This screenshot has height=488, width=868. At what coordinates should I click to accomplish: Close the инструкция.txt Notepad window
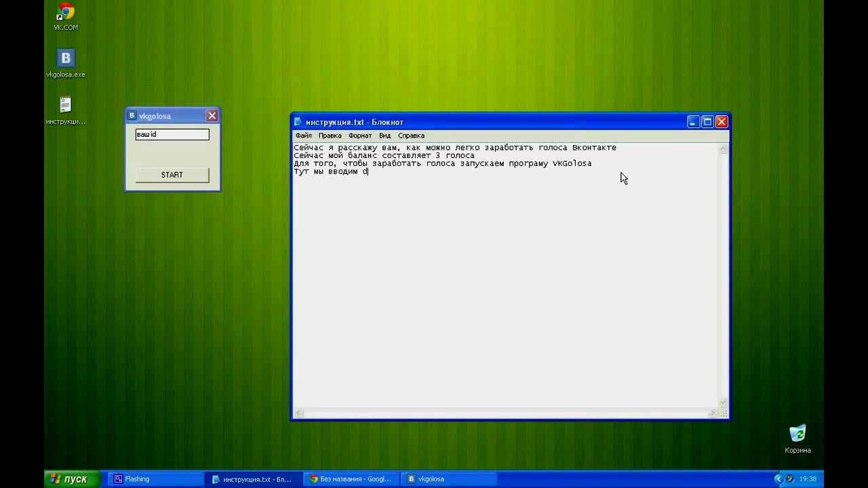(722, 122)
